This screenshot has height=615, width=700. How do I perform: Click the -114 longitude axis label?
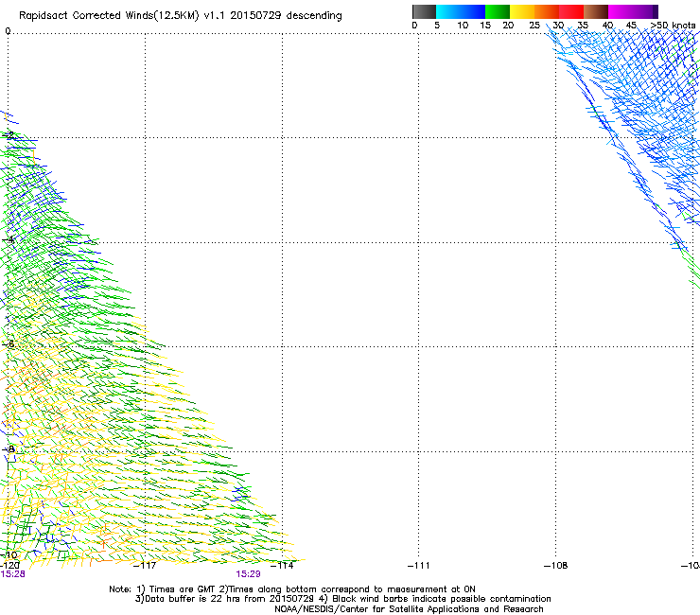click(x=282, y=566)
